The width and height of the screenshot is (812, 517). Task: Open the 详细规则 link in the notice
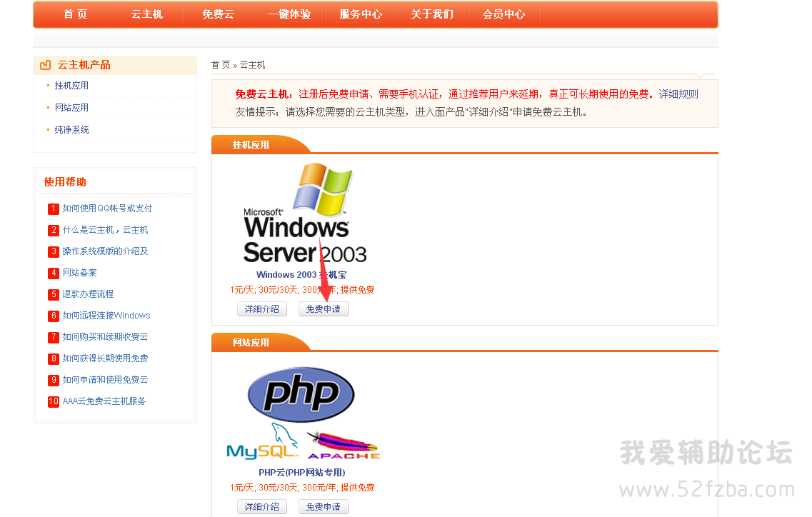(678, 94)
